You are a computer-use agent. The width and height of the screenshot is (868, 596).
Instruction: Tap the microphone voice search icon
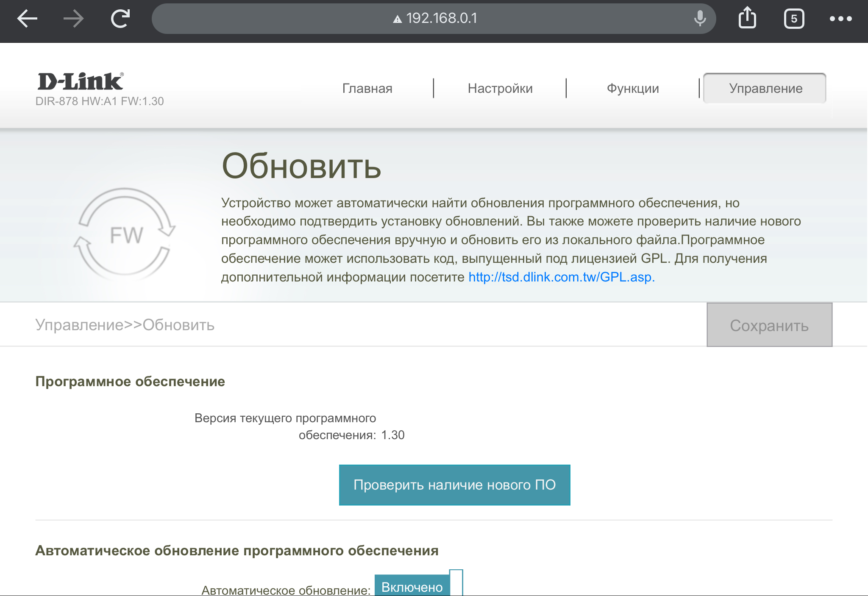700,19
